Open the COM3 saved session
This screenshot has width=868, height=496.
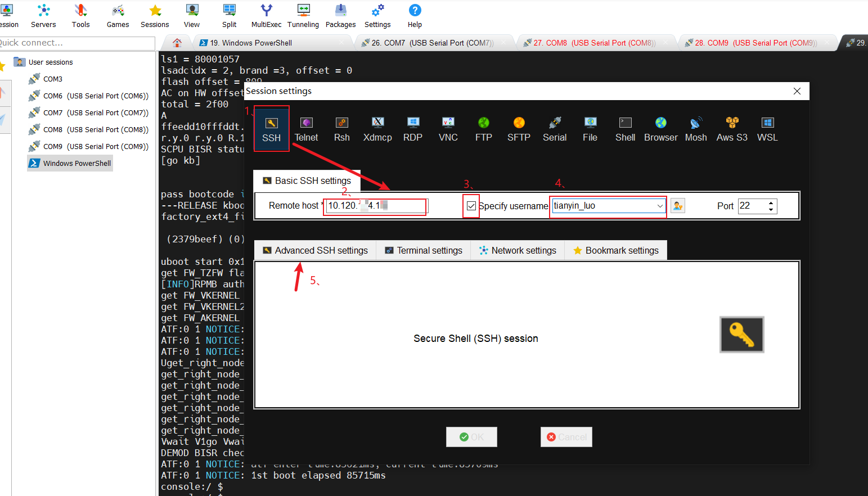pyautogui.click(x=46, y=79)
